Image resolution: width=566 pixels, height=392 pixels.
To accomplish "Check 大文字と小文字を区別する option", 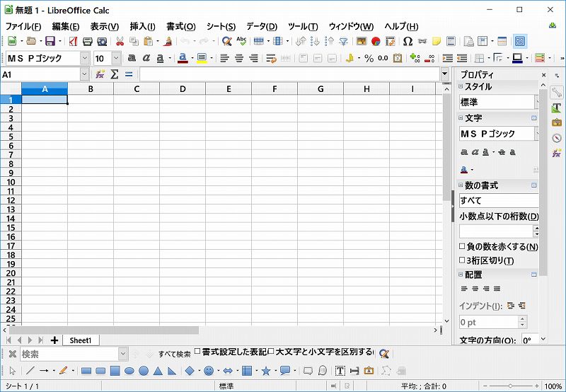I will point(271,352).
